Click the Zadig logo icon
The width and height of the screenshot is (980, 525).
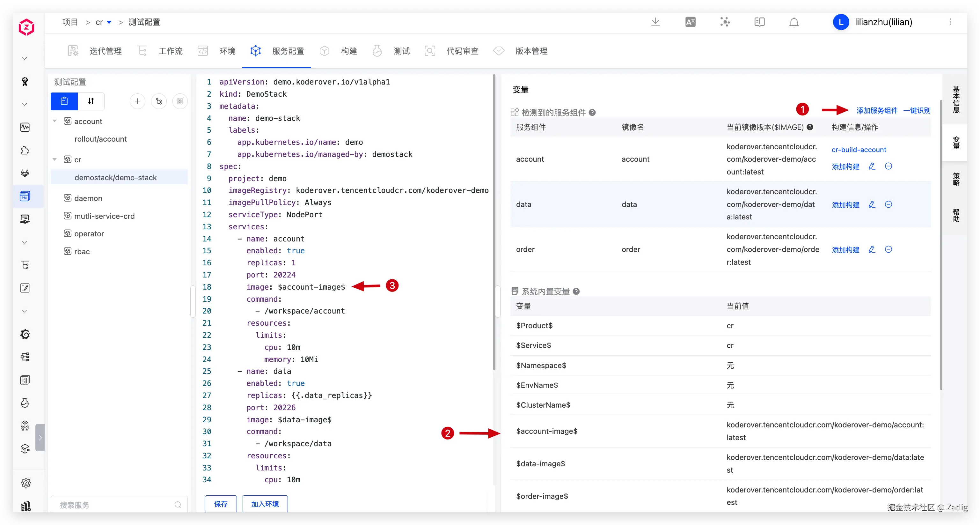26,27
